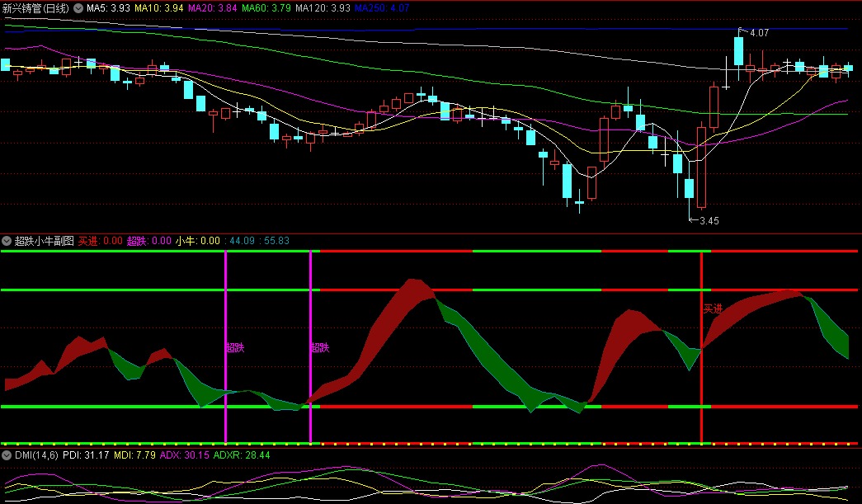
Task: Click the MA60: 3.79 label
Action: pos(266,8)
